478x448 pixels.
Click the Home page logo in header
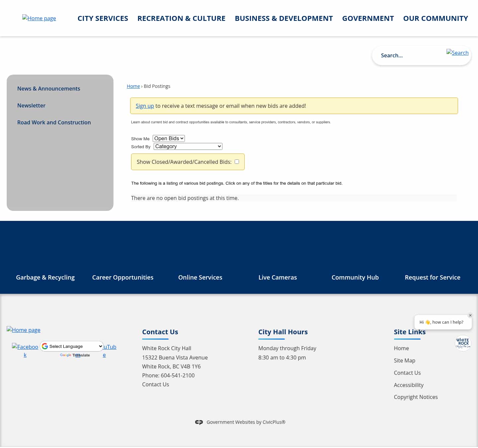click(x=39, y=18)
